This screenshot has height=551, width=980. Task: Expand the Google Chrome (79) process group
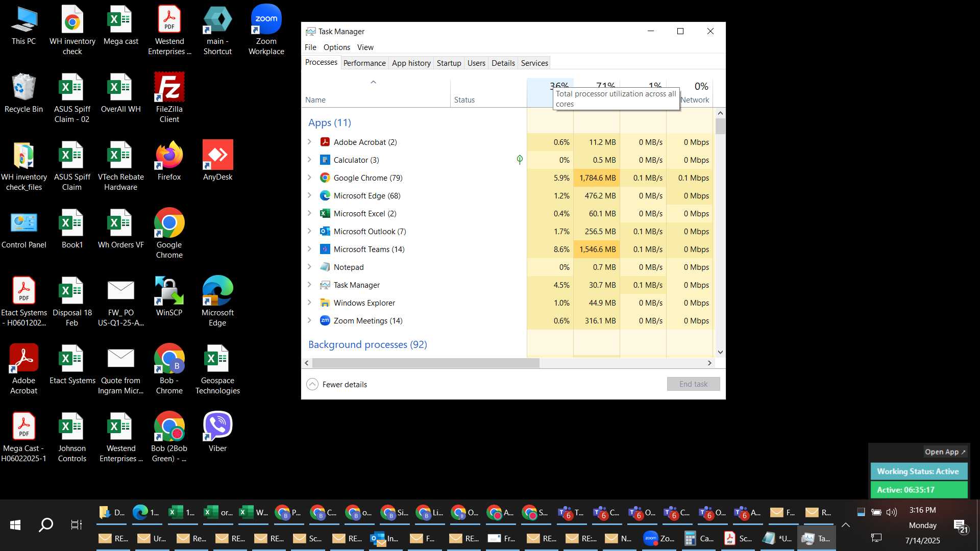[x=309, y=177]
